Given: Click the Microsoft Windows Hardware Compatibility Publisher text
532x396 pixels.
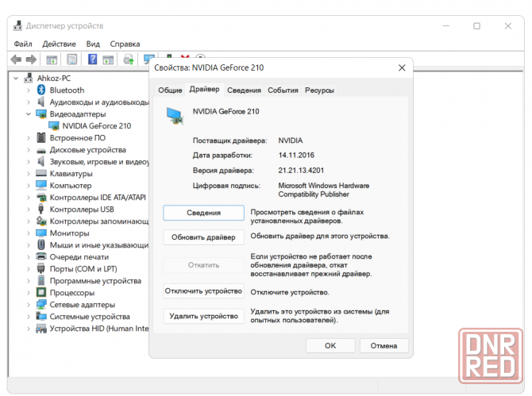Looking at the screenshot, I should 324,190.
